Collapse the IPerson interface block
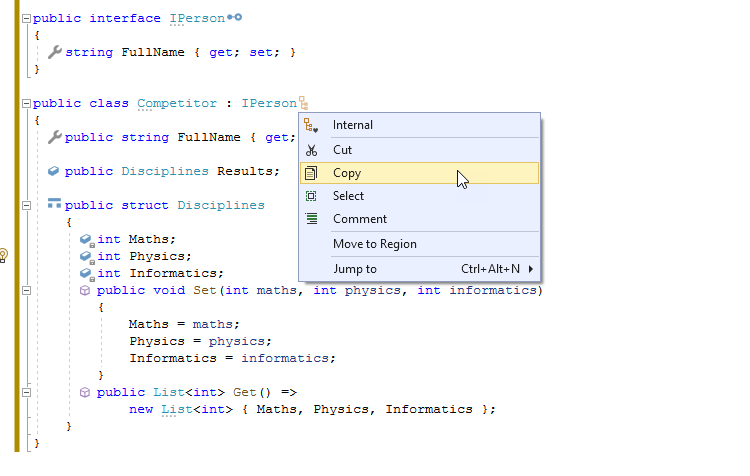Image resolution: width=750 pixels, height=476 pixels. click(x=26, y=18)
